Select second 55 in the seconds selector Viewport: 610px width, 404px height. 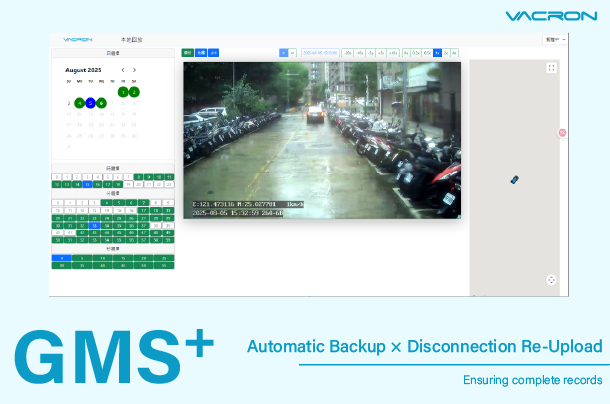coord(164,265)
